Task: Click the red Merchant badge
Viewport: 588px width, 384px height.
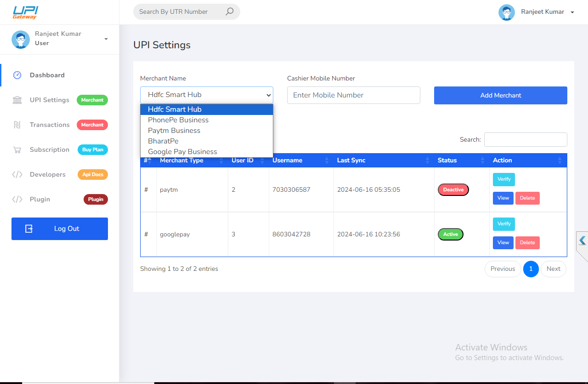Action: pyautogui.click(x=92, y=125)
